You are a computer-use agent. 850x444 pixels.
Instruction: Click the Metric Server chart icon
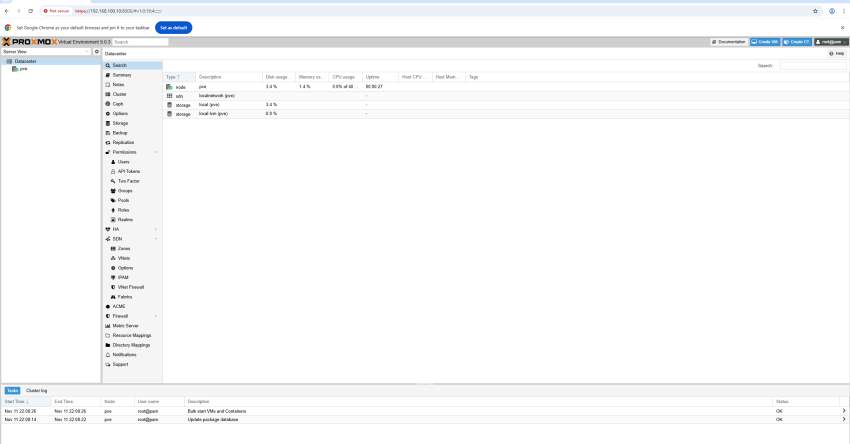(108, 326)
